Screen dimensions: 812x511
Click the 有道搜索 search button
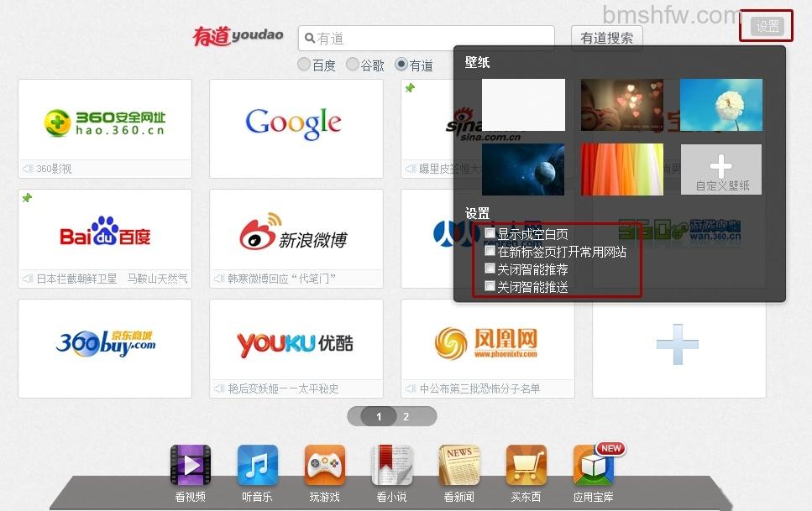point(607,38)
